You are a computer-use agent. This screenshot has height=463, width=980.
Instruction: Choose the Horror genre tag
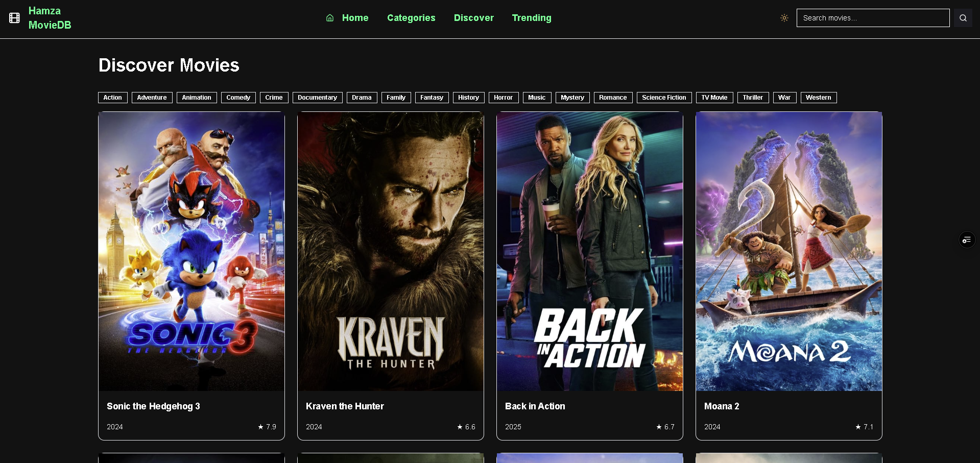(503, 98)
